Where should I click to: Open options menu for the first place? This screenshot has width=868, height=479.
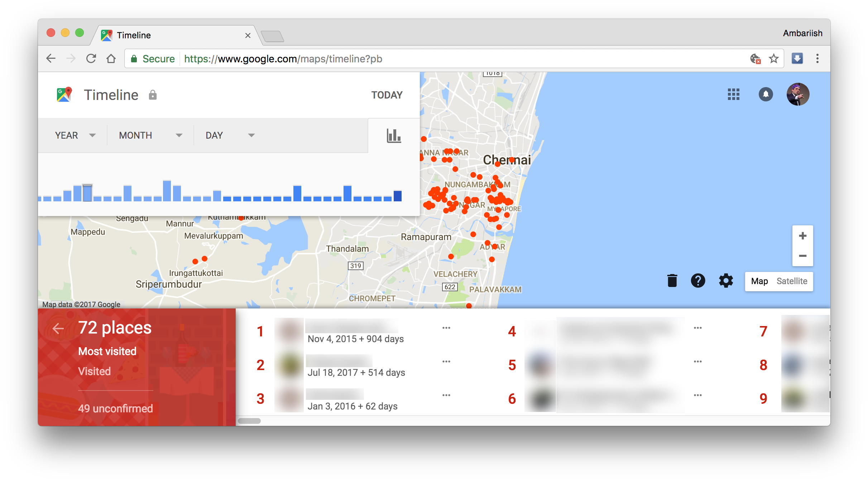pyautogui.click(x=446, y=327)
